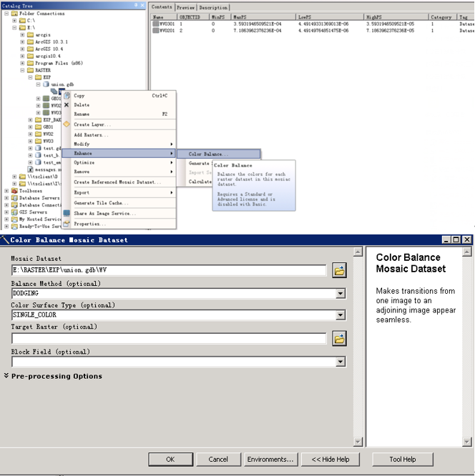Switch to Preview tab
This screenshot has height=476, width=475.
coord(186,7)
